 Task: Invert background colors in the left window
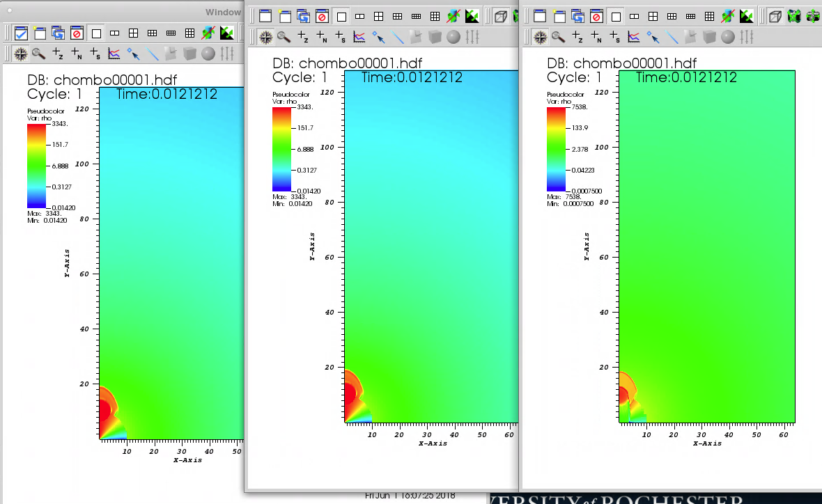[x=227, y=33]
